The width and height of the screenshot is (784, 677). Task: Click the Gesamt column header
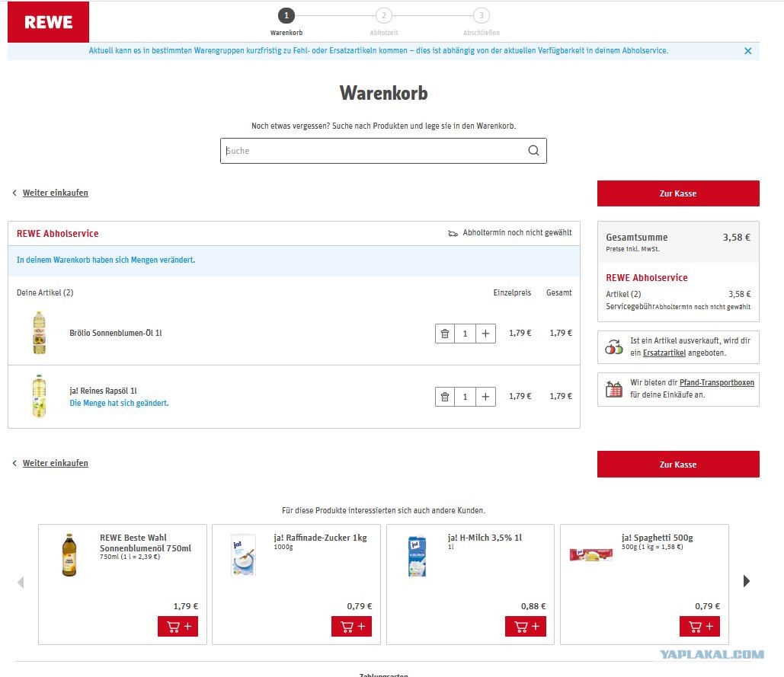point(559,292)
